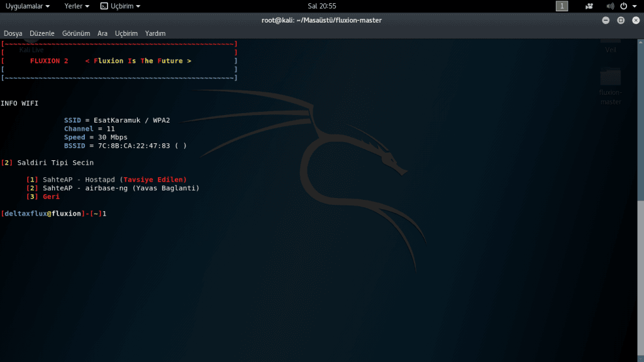Open the Yardım help menu
644x362 pixels.
[x=155, y=33]
